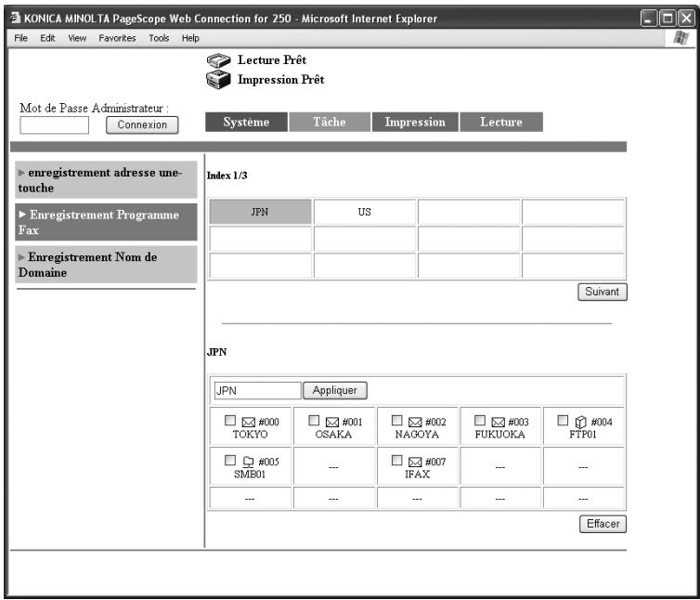Check the box for #004 FTP01
Image resolution: width=700 pixels, height=600 pixels.
(563, 421)
